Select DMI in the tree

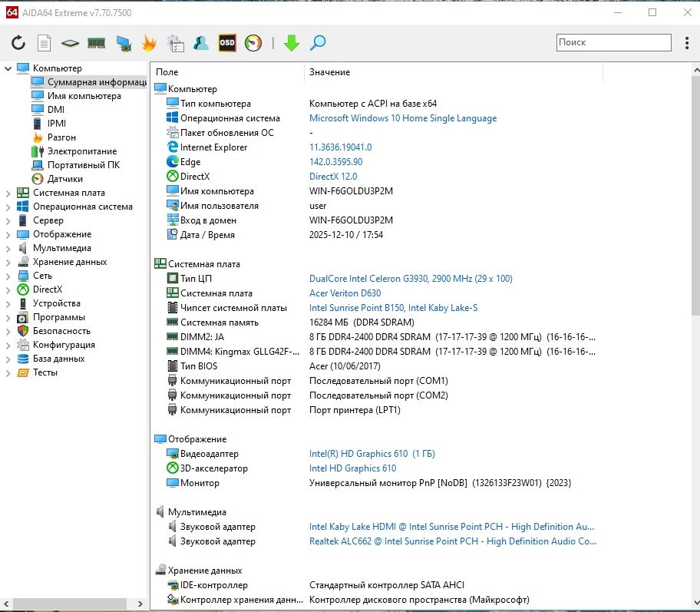click(56, 110)
